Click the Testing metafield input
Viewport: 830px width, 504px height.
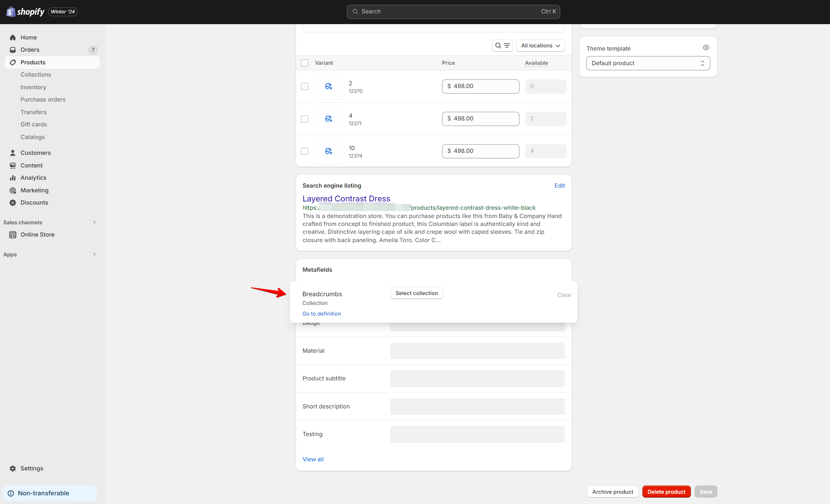tap(477, 434)
